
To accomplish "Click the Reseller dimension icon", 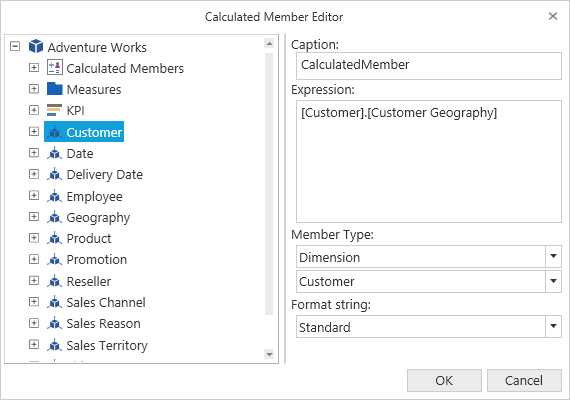I will tap(55, 281).
